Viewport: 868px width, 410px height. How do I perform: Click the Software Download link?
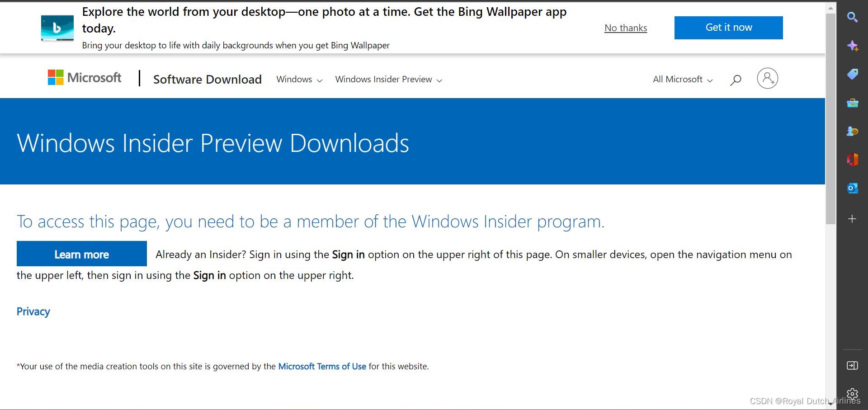pos(208,79)
